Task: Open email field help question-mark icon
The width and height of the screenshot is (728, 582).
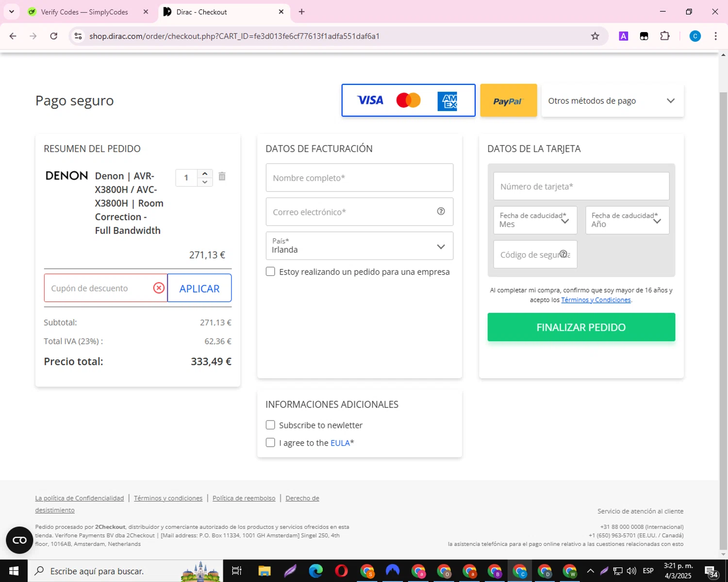Action: point(441,211)
